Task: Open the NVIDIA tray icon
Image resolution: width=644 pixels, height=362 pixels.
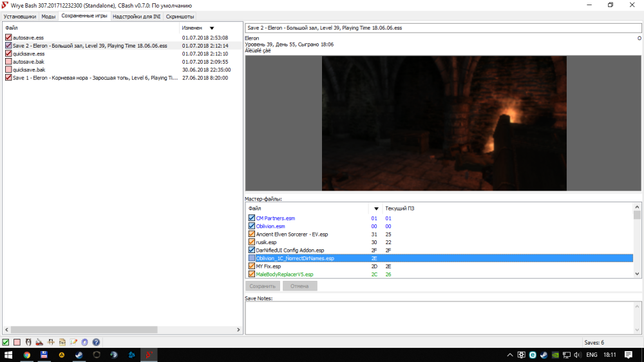Action: pos(555,355)
